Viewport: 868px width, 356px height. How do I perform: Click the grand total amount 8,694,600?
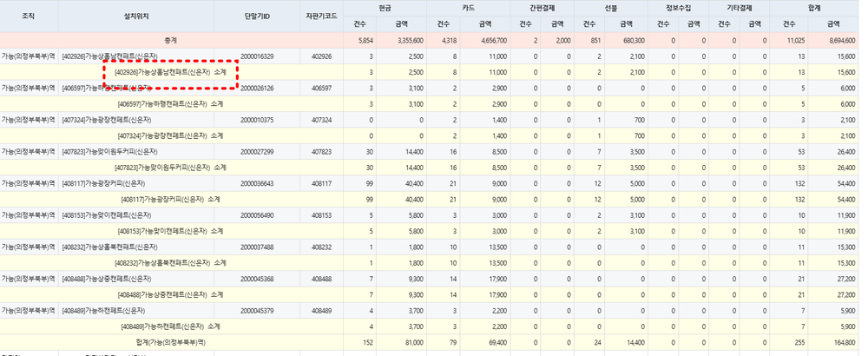(x=837, y=40)
